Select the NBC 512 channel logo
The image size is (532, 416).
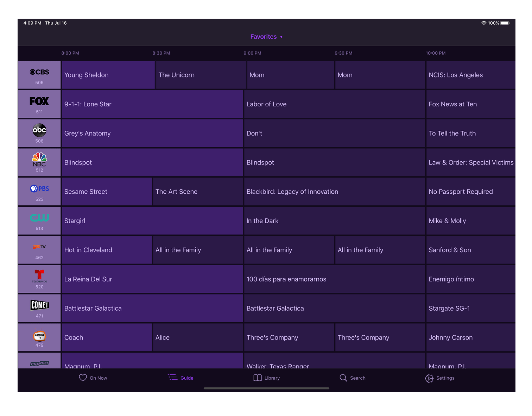click(39, 160)
